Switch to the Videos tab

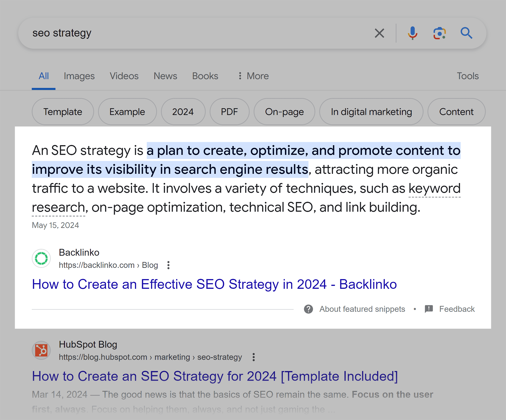click(x=124, y=76)
